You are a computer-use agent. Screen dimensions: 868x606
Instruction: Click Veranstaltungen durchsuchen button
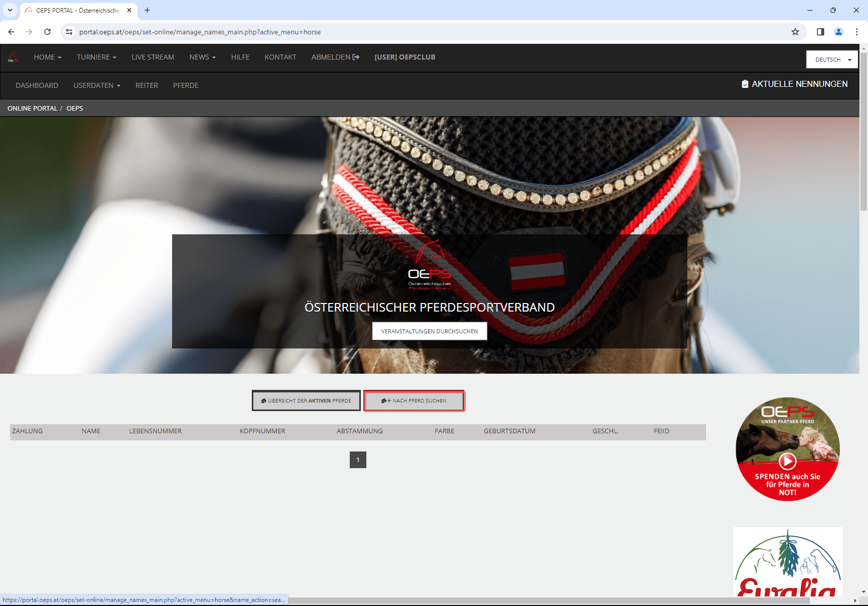pyautogui.click(x=429, y=331)
